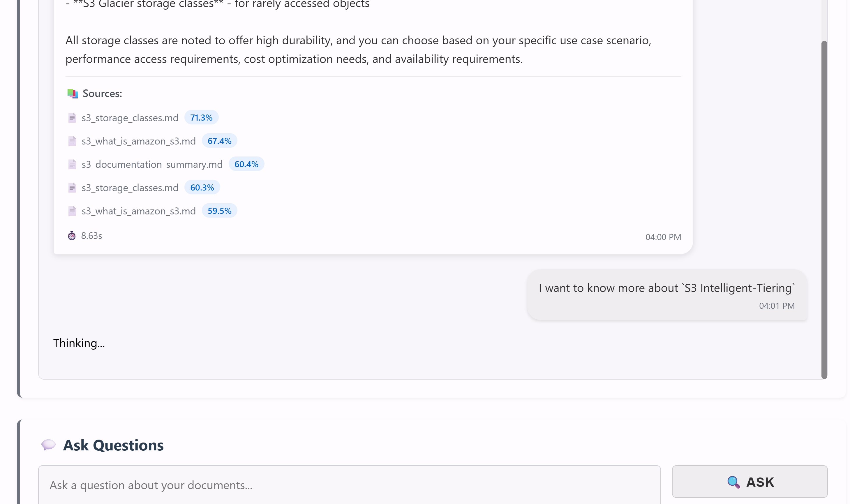This screenshot has width=850, height=504.
Task: Click file icon beside s3_what_is_amazon_s3.md 59.5%
Action: pyautogui.click(x=72, y=211)
